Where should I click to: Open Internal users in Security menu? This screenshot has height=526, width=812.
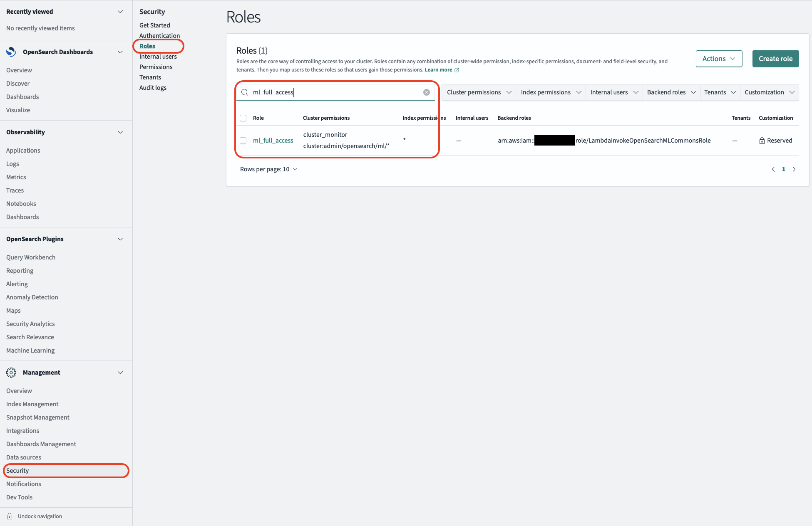coord(158,57)
